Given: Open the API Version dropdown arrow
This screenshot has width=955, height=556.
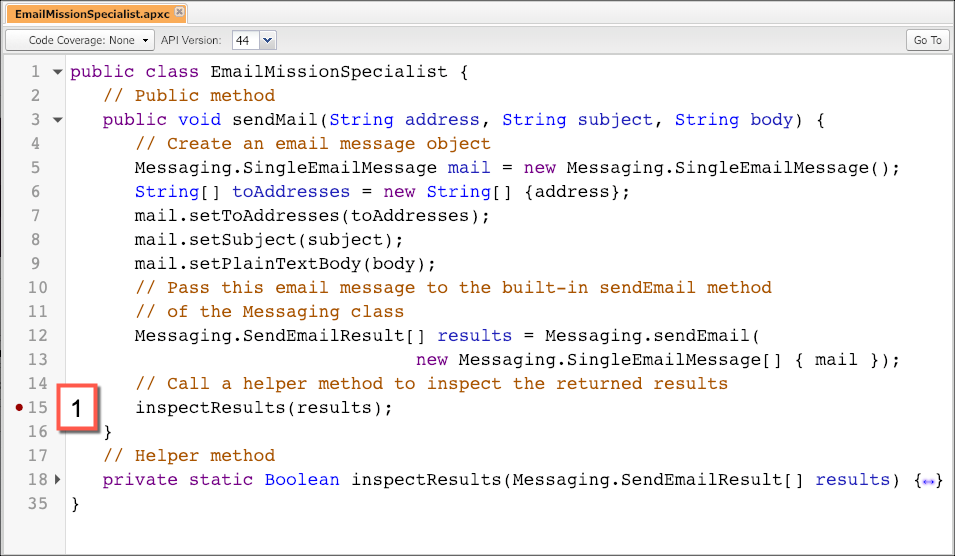Looking at the screenshot, I should tap(268, 41).
